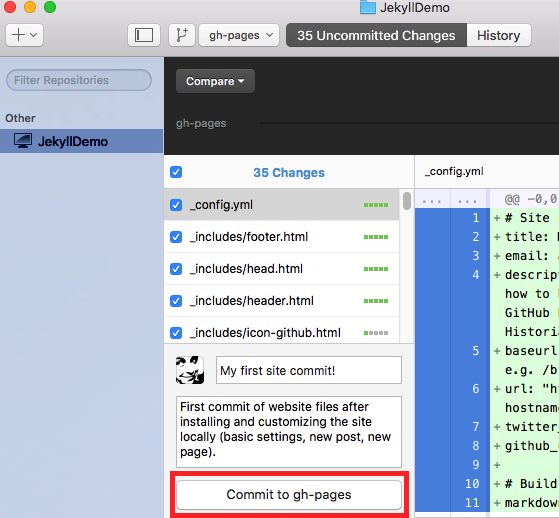This screenshot has width=559, height=518.
Task: Click the Other section heading in sidebar
Action: (20, 118)
